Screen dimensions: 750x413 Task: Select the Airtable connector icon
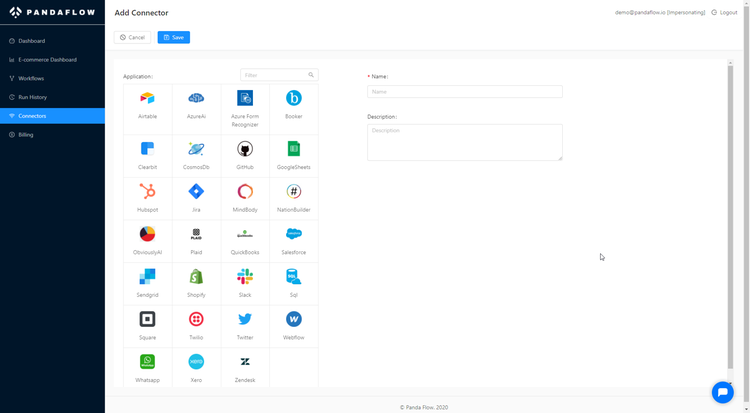pyautogui.click(x=147, y=99)
